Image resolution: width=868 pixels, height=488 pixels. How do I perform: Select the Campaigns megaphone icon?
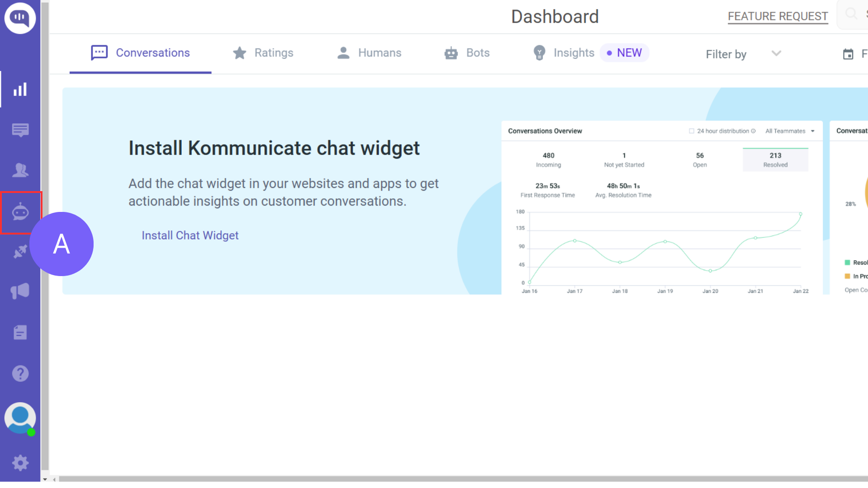pyautogui.click(x=20, y=291)
